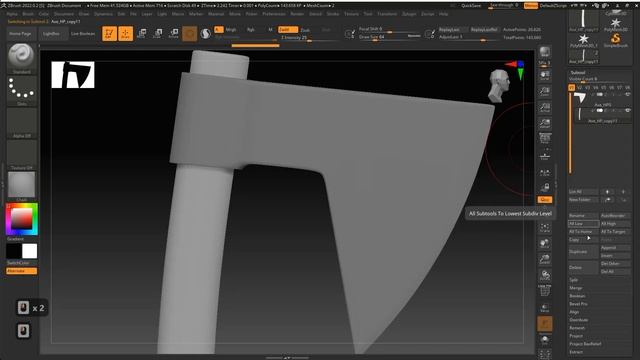Open the Material menu
The width and height of the screenshot is (640, 360).
click(216, 14)
